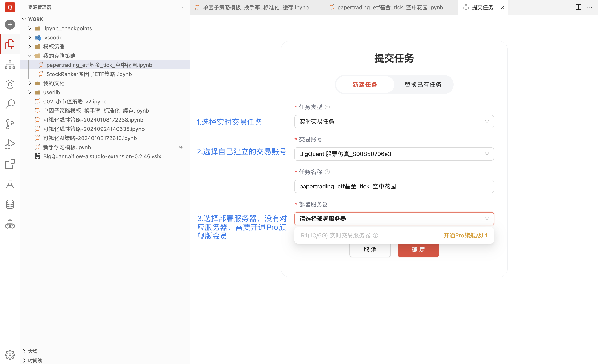Open Run and Debug sidebar icon
Image resolution: width=598 pixels, height=364 pixels.
10,144
